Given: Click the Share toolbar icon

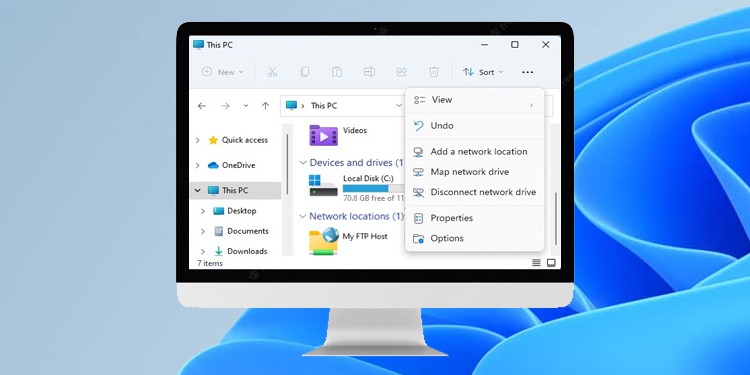Looking at the screenshot, I should (x=401, y=72).
